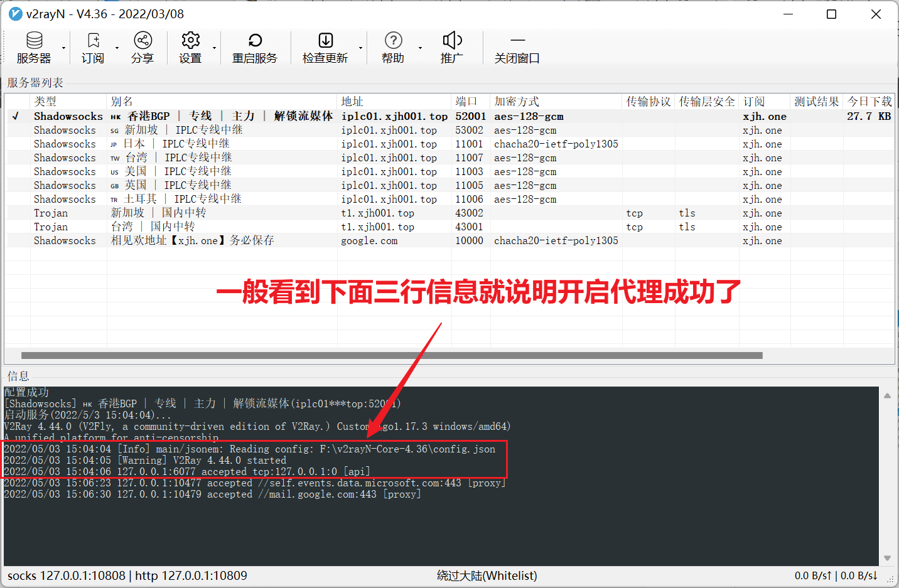Click the 绕过大陆(Whitelist) routing status
899x588 pixels.
click(487, 575)
